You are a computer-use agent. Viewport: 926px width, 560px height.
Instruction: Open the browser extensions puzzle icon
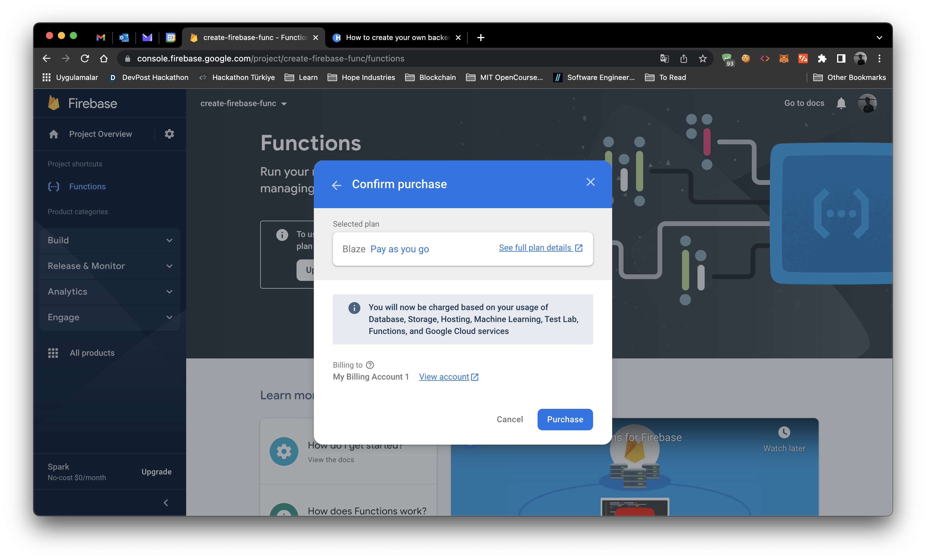(822, 58)
